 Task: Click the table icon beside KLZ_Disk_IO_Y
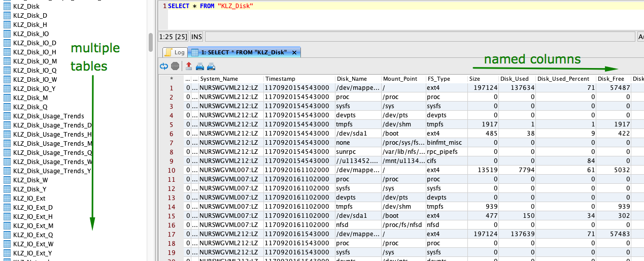(7, 88)
